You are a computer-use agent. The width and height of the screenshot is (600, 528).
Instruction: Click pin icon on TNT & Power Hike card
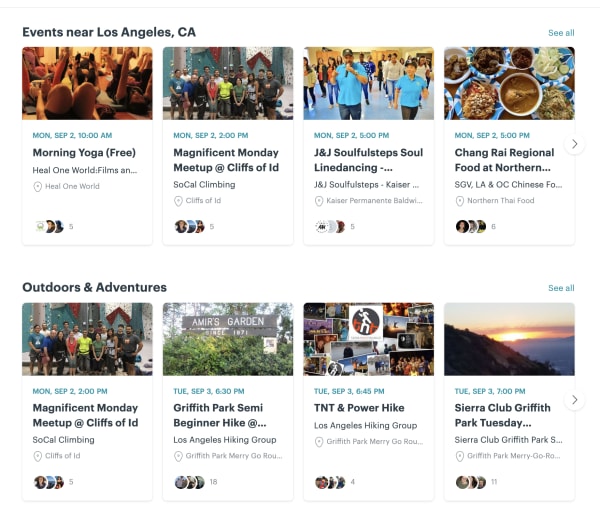(319, 442)
